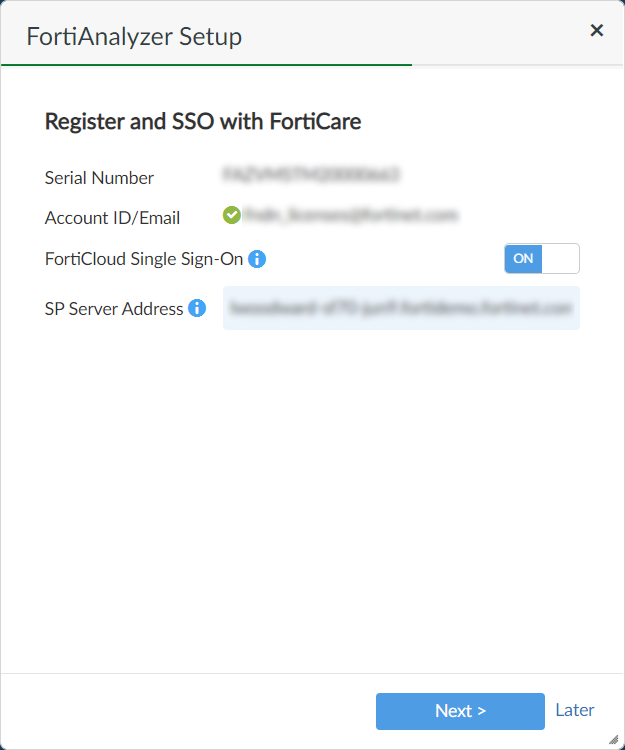Click the Later link
The width and height of the screenshot is (625, 750).
point(575,711)
